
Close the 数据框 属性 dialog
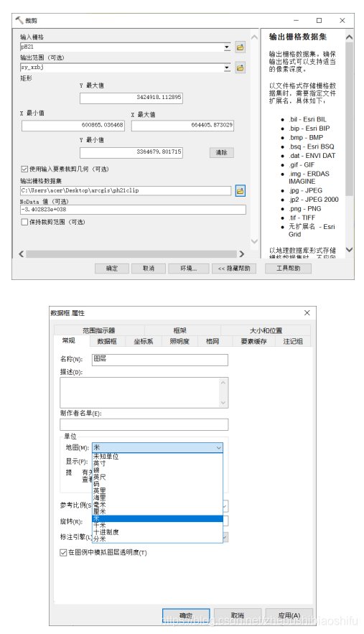point(307,313)
